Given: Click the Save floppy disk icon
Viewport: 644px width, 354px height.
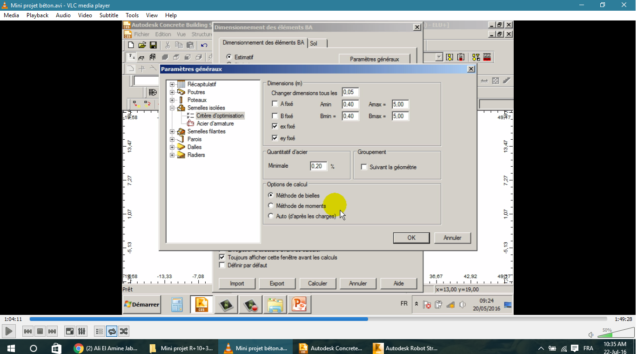Looking at the screenshot, I should coord(153,45).
